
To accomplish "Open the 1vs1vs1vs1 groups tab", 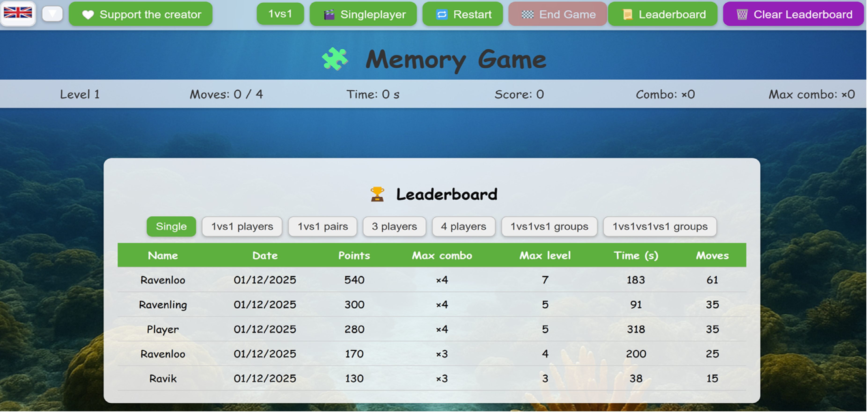I will (660, 227).
